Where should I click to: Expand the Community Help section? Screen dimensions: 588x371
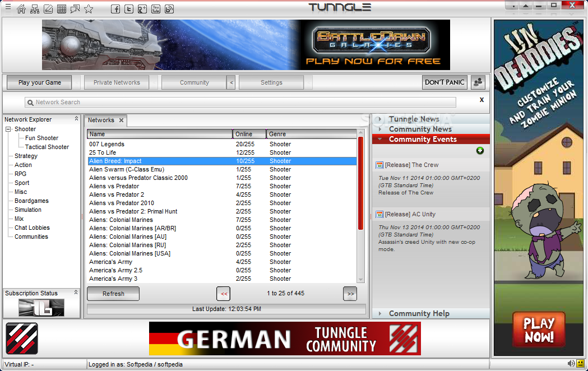click(380, 313)
